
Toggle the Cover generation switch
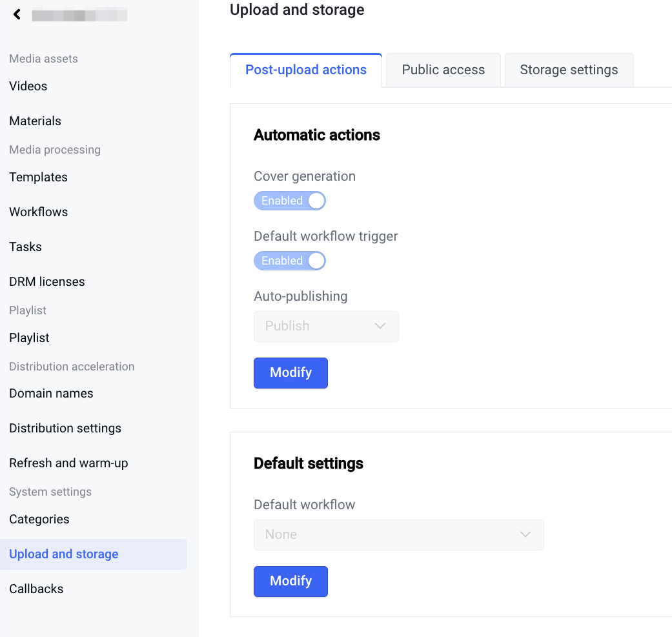[x=290, y=201]
